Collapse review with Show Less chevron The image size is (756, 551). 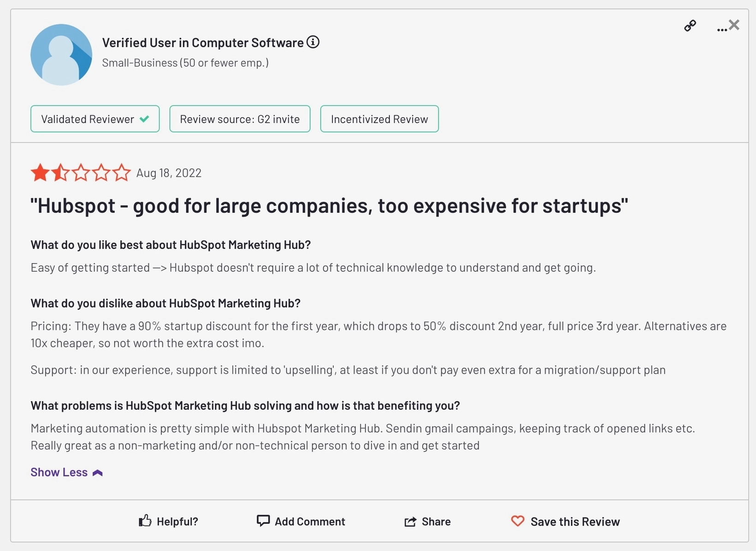pos(97,472)
